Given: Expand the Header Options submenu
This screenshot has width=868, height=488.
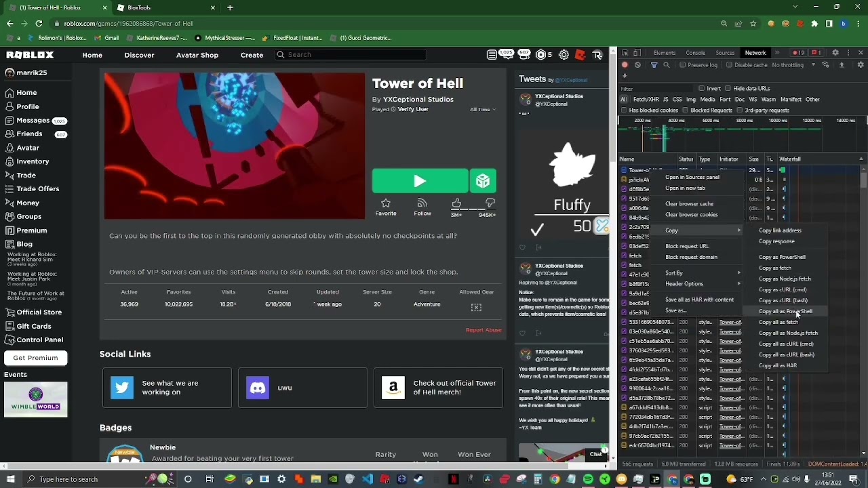Looking at the screenshot, I should point(702,284).
